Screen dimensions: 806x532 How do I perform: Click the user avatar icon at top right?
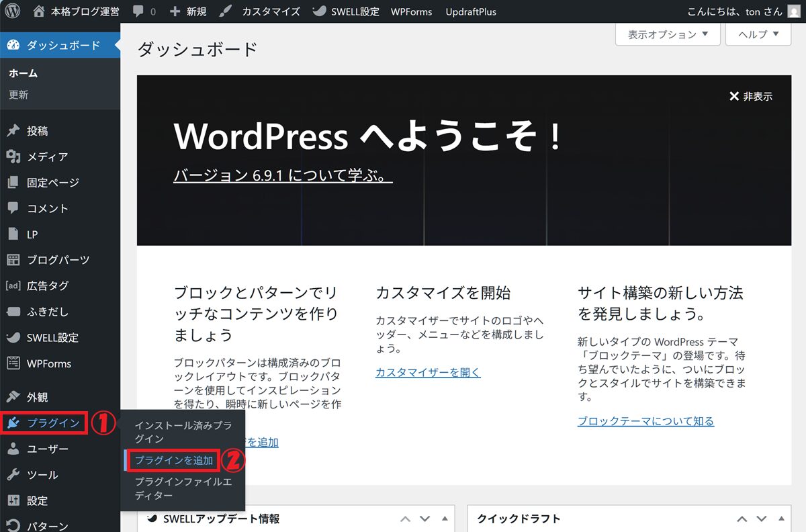pyautogui.click(x=795, y=12)
